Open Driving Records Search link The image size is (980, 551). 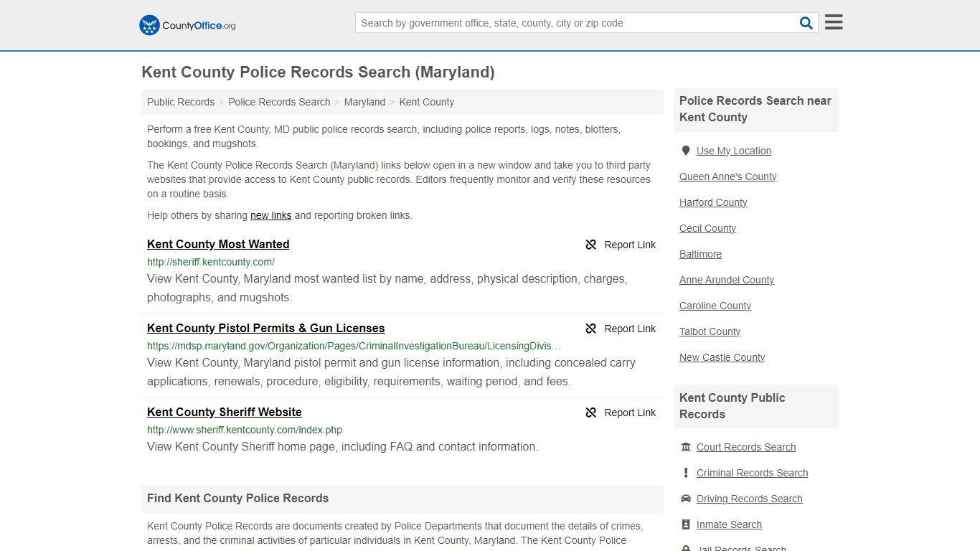click(750, 499)
